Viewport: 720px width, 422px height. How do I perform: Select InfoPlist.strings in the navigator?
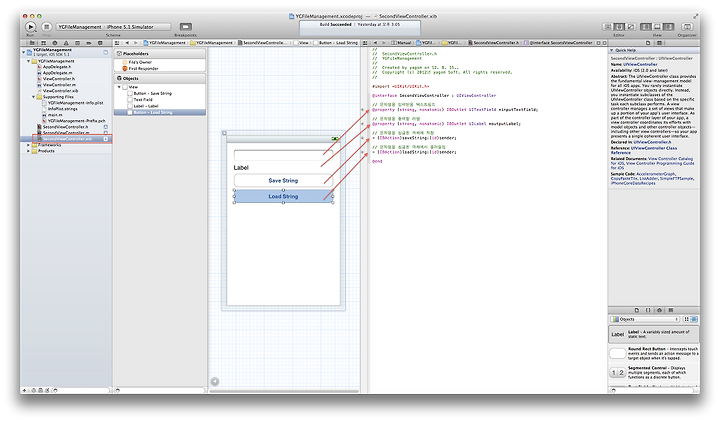click(62, 109)
